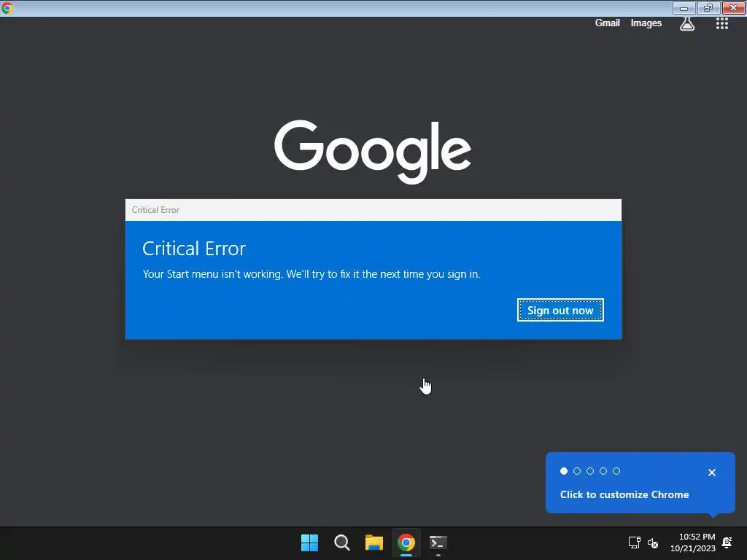
Task: Select fifth dot in tooltip pager
Action: [616, 471]
